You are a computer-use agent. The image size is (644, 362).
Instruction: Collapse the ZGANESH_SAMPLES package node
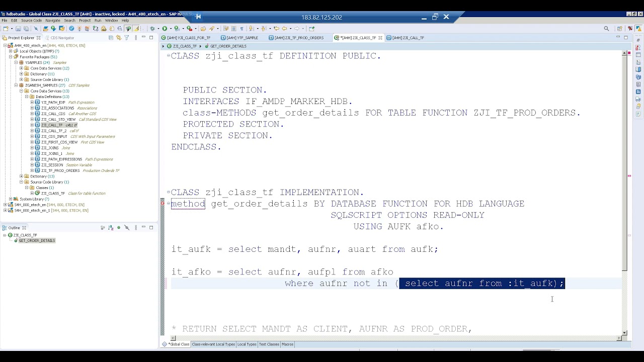pyautogui.click(x=16, y=85)
